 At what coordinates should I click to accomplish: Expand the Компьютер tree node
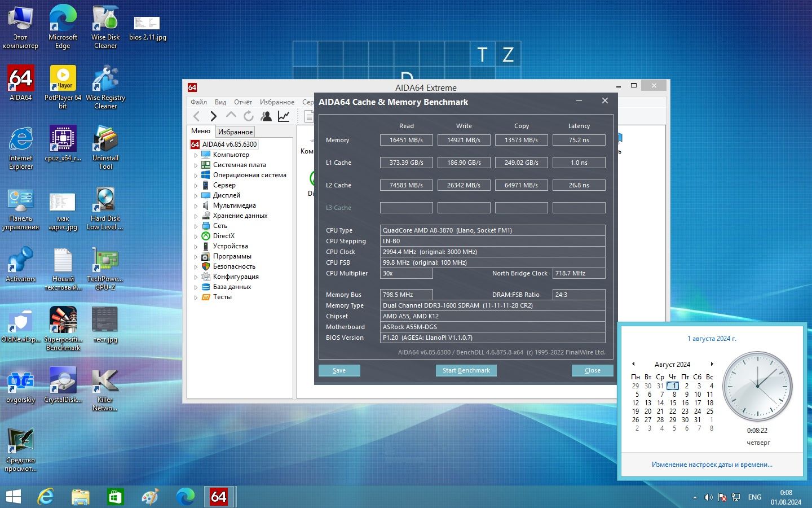[196, 155]
